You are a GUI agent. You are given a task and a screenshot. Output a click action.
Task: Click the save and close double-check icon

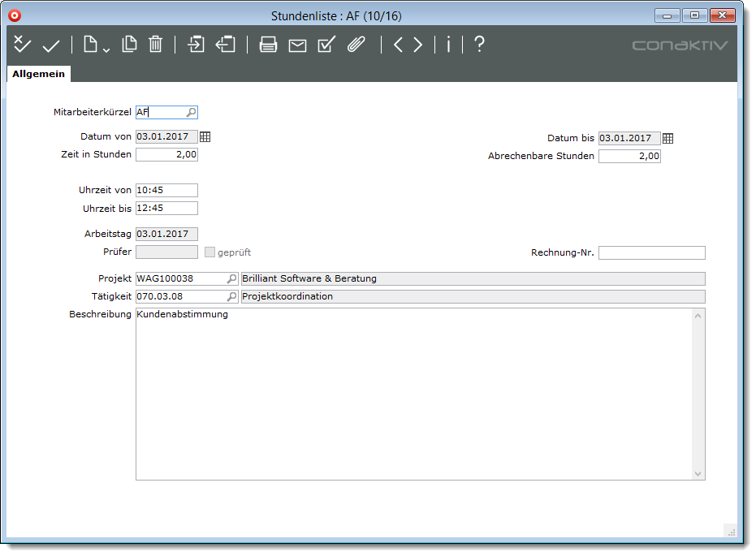click(22, 45)
